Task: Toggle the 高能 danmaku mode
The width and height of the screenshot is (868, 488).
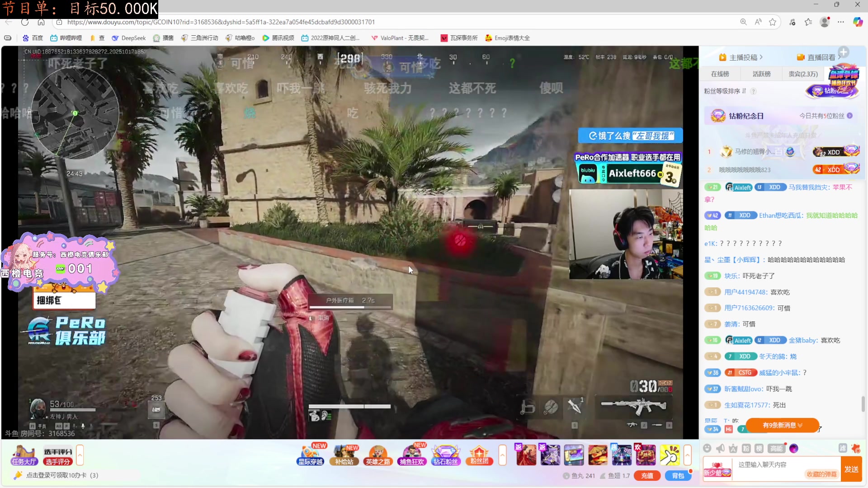Action: coord(777,448)
